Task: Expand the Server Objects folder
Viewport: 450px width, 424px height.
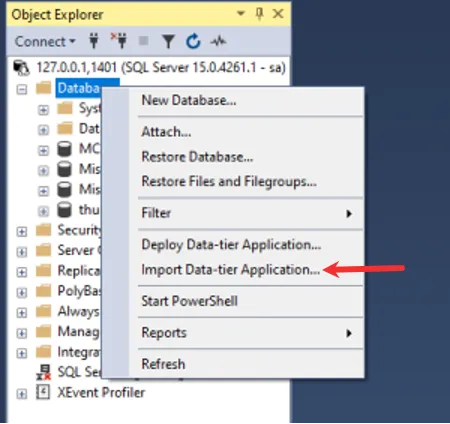Action: pyautogui.click(x=22, y=252)
